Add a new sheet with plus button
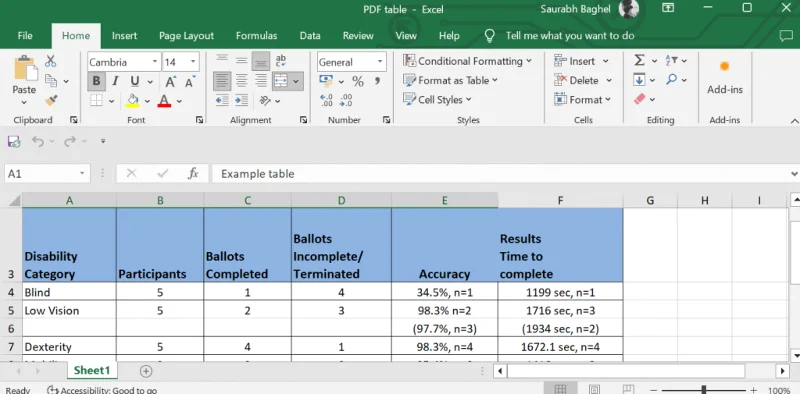Image resolution: width=800 pixels, height=394 pixels. click(146, 371)
